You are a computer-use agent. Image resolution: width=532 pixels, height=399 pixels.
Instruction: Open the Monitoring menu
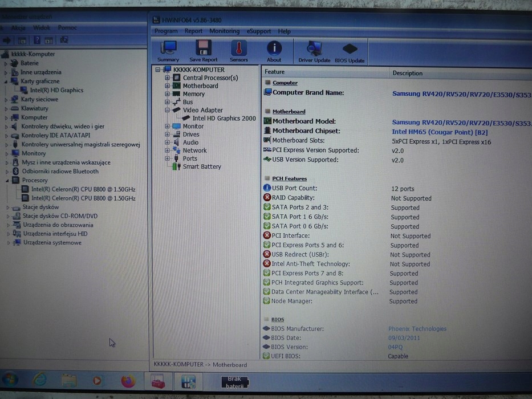pyautogui.click(x=224, y=31)
